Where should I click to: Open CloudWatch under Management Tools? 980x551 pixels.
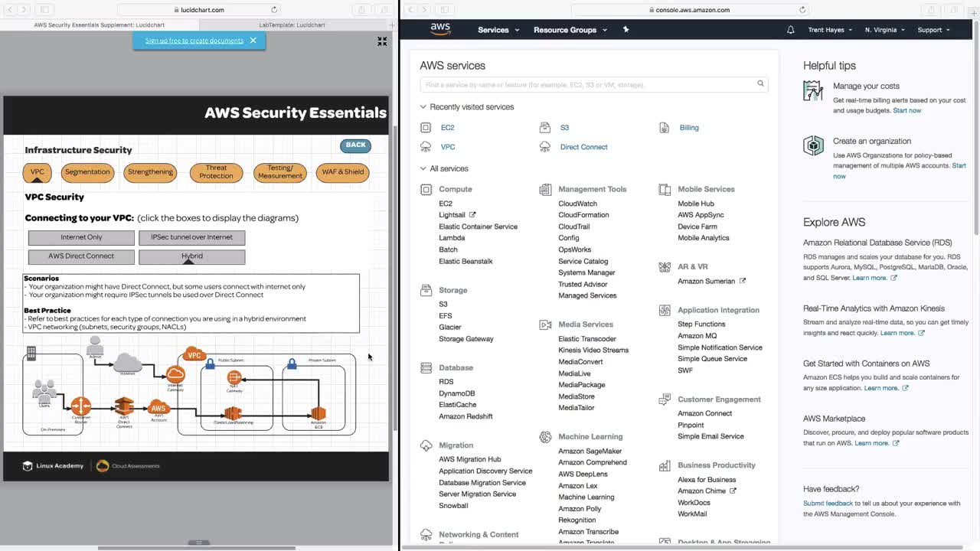pyautogui.click(x=577, y=204)
